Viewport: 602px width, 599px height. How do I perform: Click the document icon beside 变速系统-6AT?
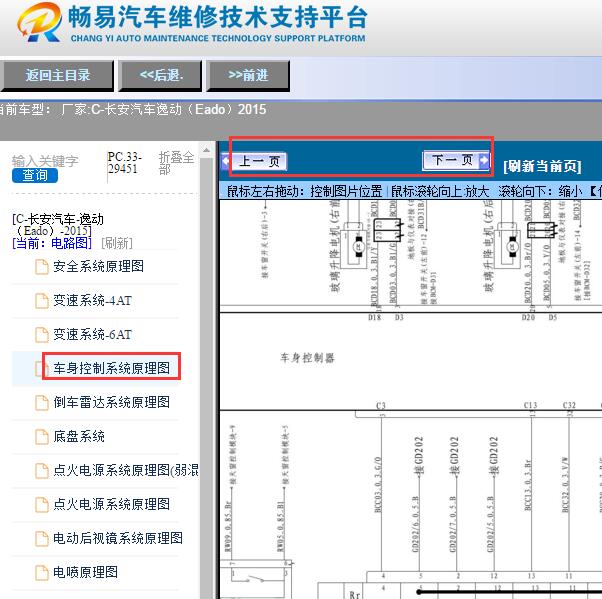coord(42,335)
